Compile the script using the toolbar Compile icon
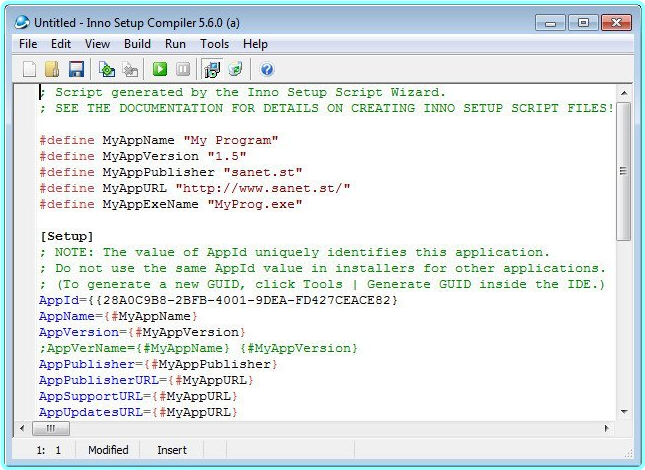645x470 pixels. pos(107,69)
